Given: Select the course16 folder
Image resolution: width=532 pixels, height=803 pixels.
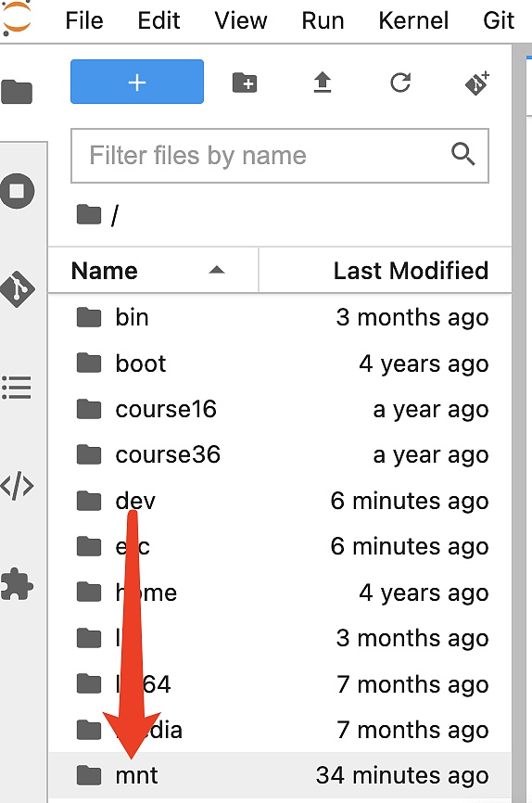Looking at the screenshot, I should point(280,409).
